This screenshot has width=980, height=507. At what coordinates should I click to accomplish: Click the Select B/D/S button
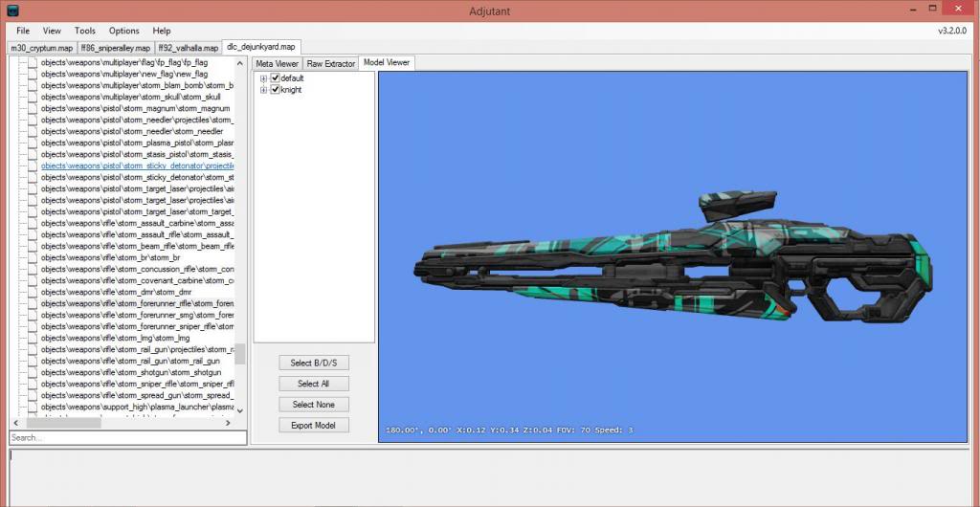tap(314, 363)
